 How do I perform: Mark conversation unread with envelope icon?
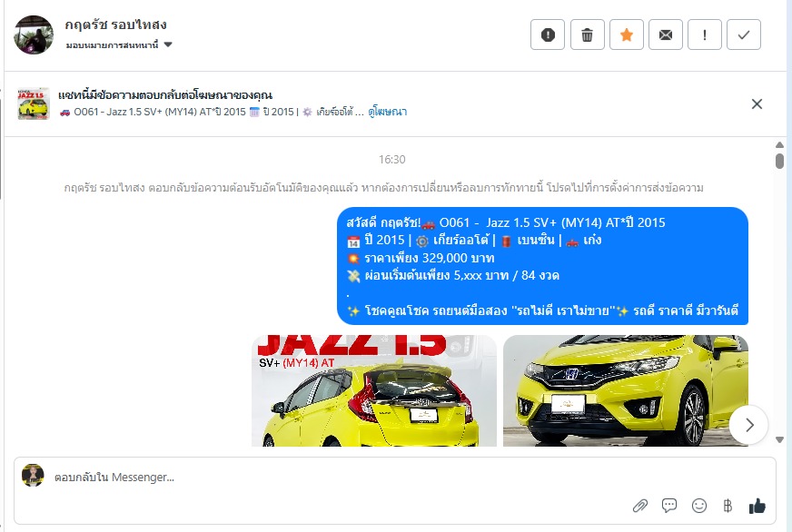(666, 34)
